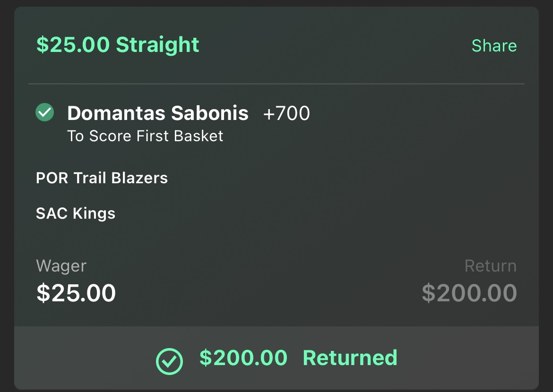Viewport: 553px width, 392px height.
Task: Click the Returned status text
Action: click(x=350, y=358)
